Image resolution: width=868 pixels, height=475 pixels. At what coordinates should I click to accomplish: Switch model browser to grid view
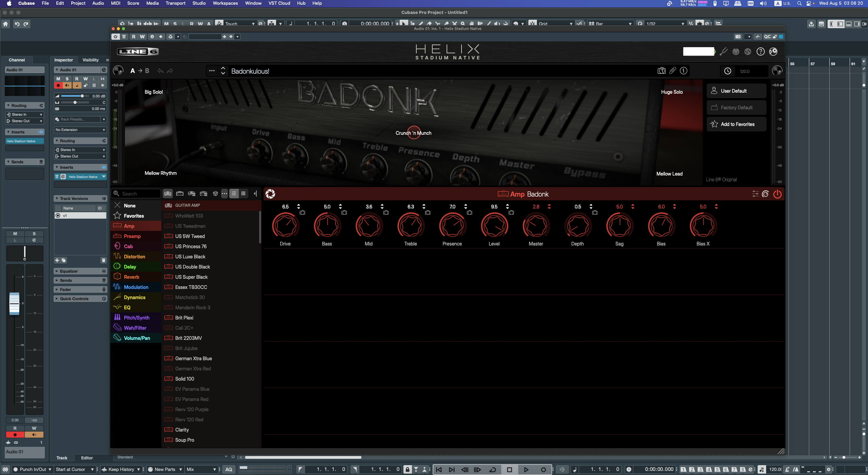point(243,194)
